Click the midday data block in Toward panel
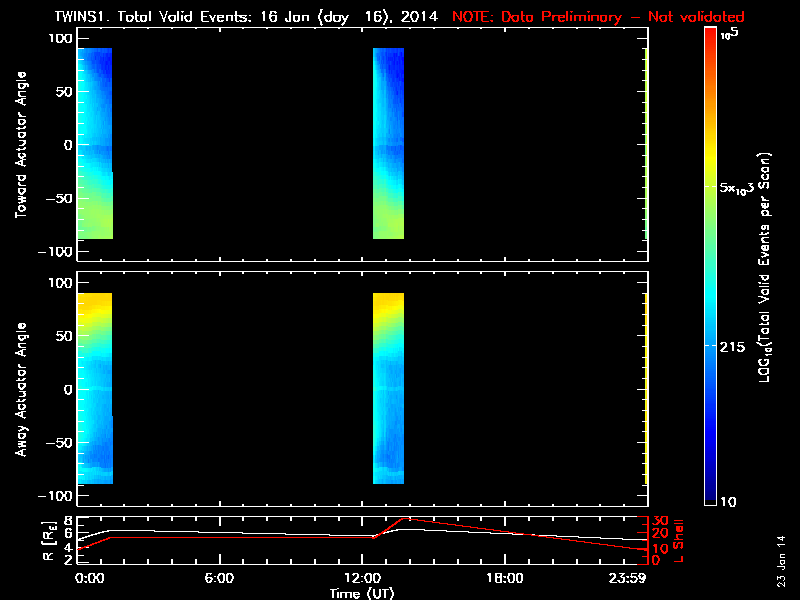The image size is (800, 600). [x=388, y=143]
